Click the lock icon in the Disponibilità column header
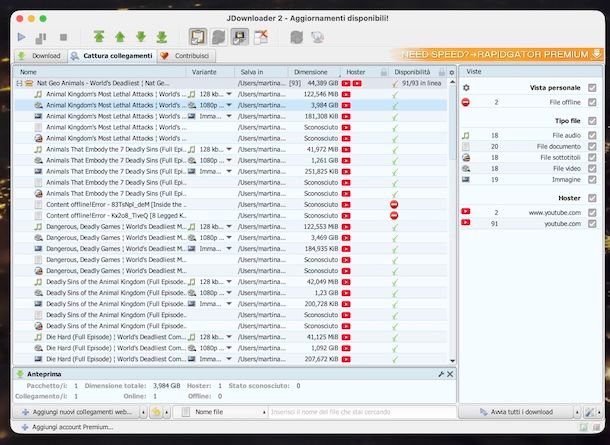Screen dimensions: 610x445 coord(442,72)
